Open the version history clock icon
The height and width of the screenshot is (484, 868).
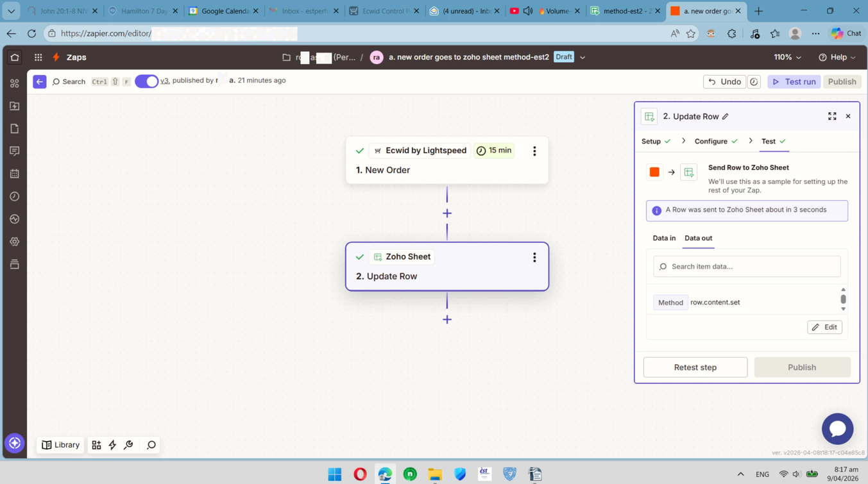click(754, 81)
